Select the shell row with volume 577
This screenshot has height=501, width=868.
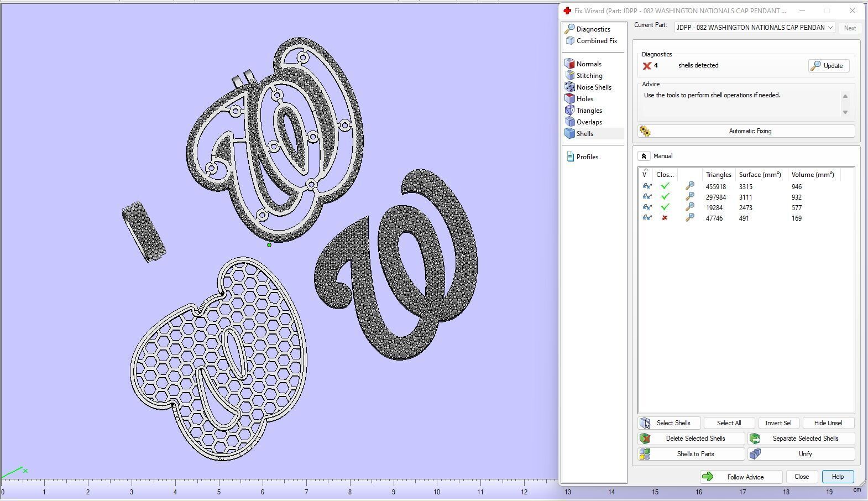[x=746, y=208]
